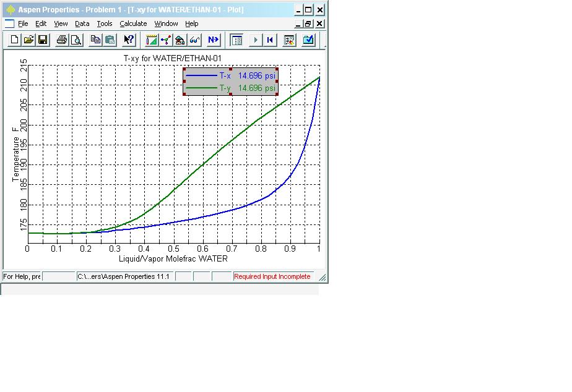The width and height of the screenshot is (572, 392).
Task: Open the Data menu
Action: pos(82,23)
